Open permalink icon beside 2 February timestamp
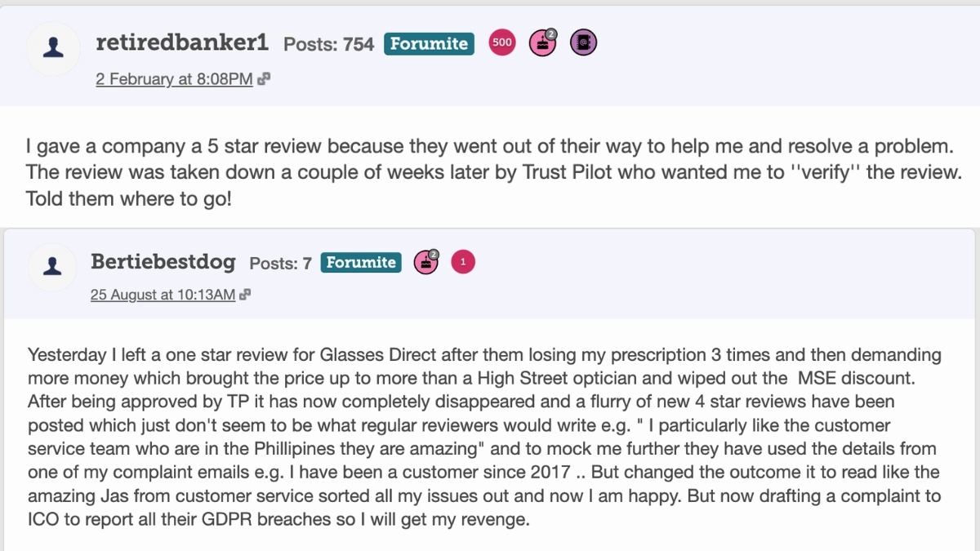The width and height of the screenshot is (980, 551). [x=264, y=79]
